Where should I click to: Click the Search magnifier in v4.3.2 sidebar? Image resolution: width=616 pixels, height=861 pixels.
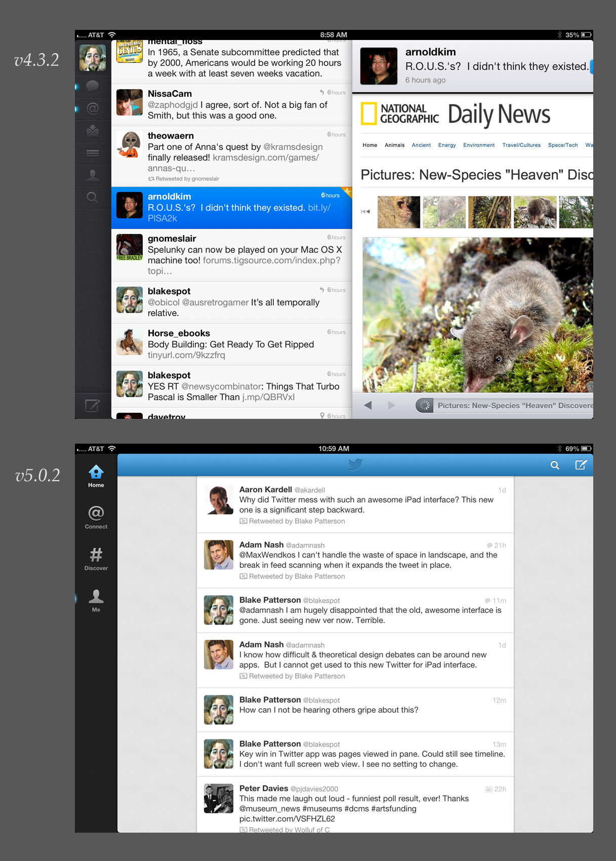point(93,198)
